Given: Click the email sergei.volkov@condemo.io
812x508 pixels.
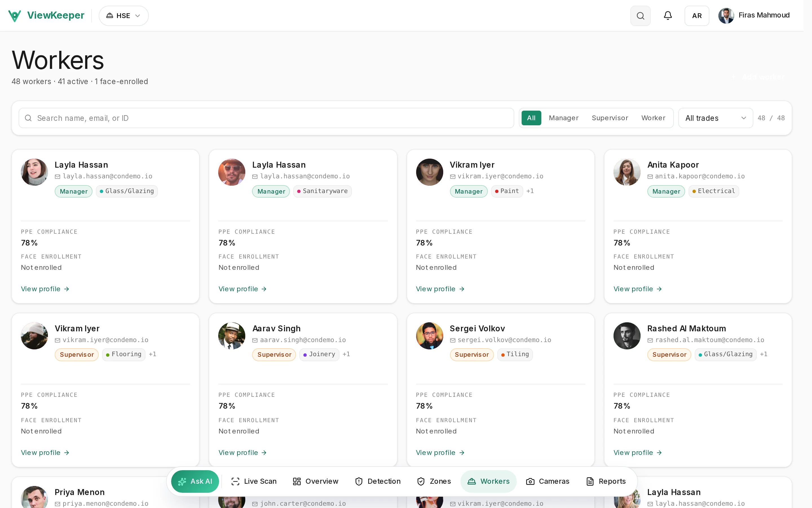Looking at the screenshot, I should (x=504, y=340).
